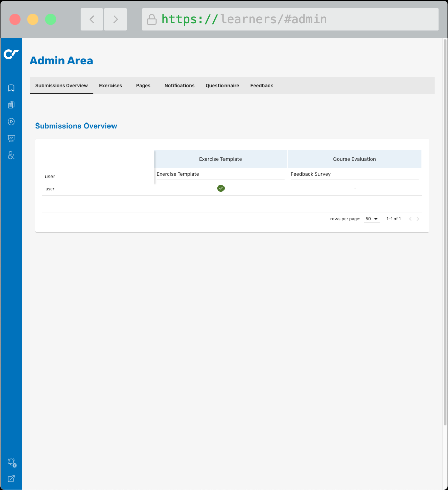Switch to the Exercises tab

click(x=110, y=85)
